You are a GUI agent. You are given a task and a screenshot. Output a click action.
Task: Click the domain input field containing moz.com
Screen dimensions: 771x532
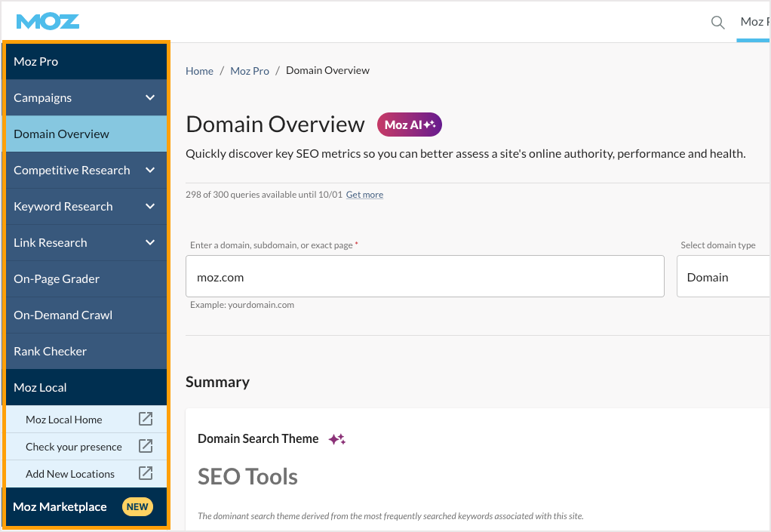424,277
